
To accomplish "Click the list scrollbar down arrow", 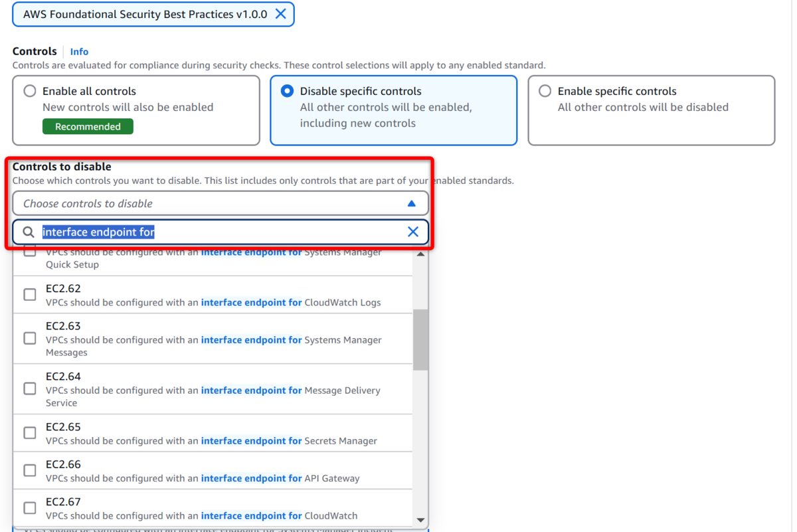I will click(x=420, y=520).
